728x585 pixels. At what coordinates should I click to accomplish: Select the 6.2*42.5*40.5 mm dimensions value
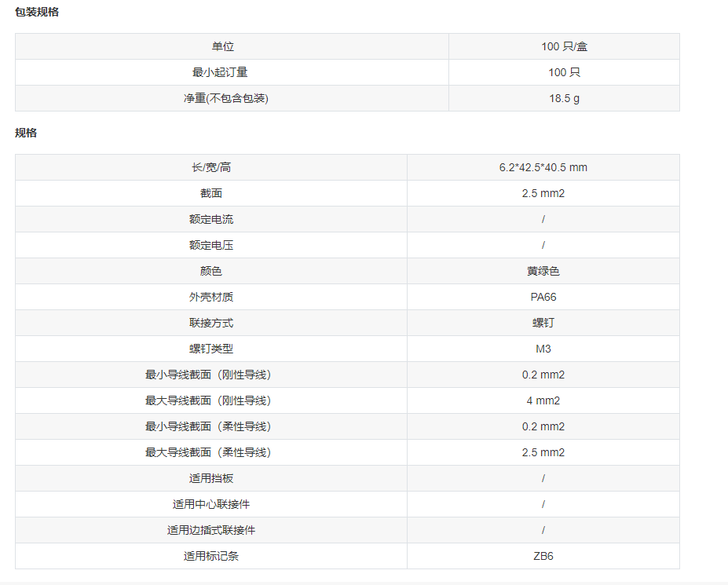pos(543,167)
